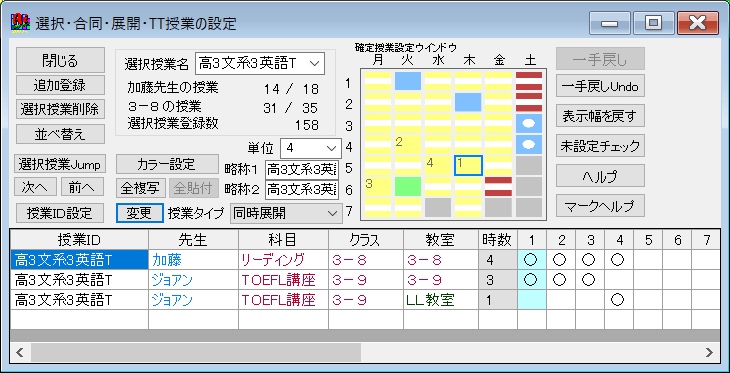
Task: Select 3-8 classroom cell in 加藤 row
Action: (441, 260)
